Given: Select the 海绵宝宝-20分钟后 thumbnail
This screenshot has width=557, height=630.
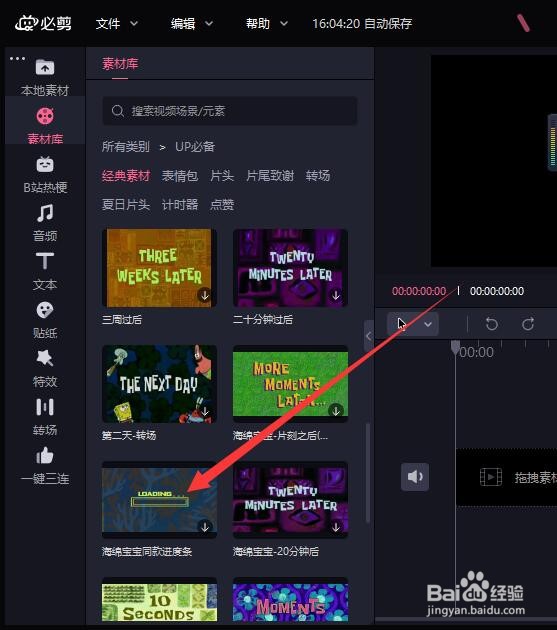Looking at the screenshot, I should pyautogui.click(x=290, y=499).
